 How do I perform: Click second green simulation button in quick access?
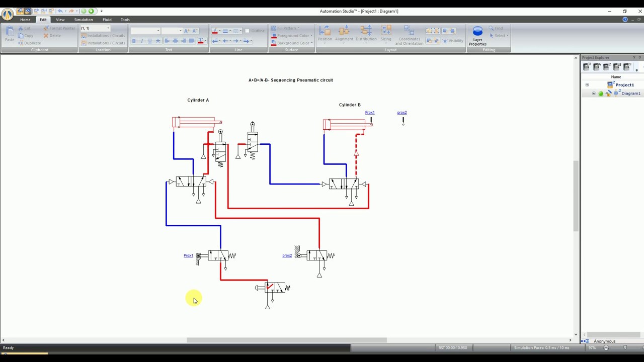click(91, 11)
